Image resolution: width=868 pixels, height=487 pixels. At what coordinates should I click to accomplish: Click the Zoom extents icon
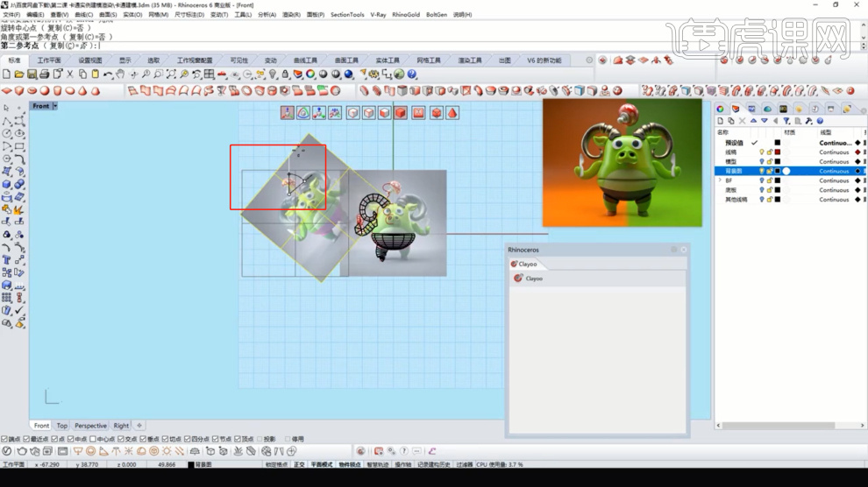coord(171,74)
